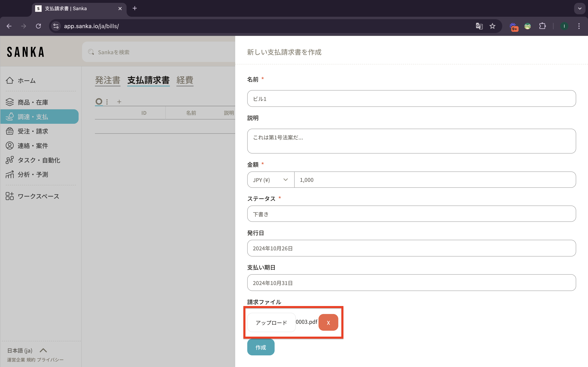Image resolution: width=588 pixels, height=367 pixels.
Task: Click the Home house icon in sidebar
Action: coord(10,80)
